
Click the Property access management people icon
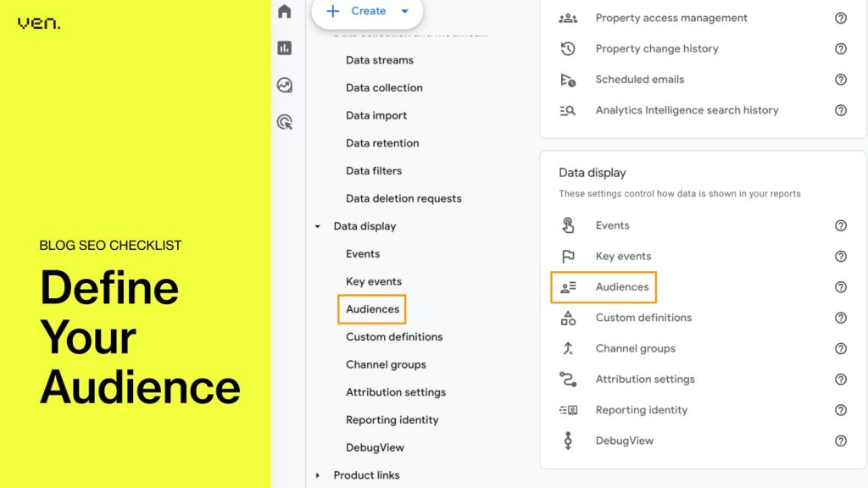point(568,18)
